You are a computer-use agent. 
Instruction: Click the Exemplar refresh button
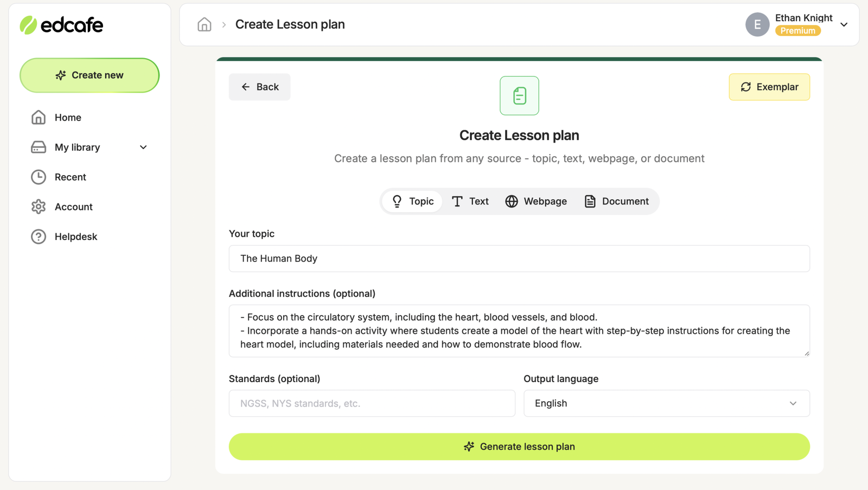pos(769,87)
